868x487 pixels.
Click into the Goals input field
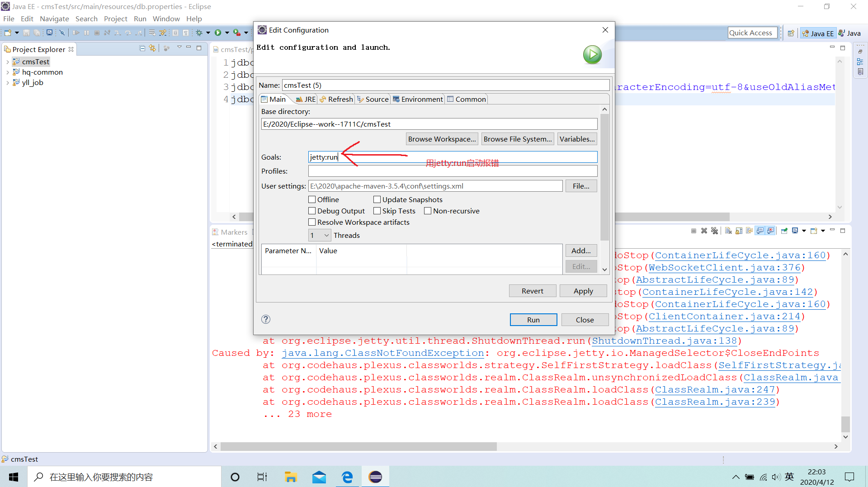(453, 157)
